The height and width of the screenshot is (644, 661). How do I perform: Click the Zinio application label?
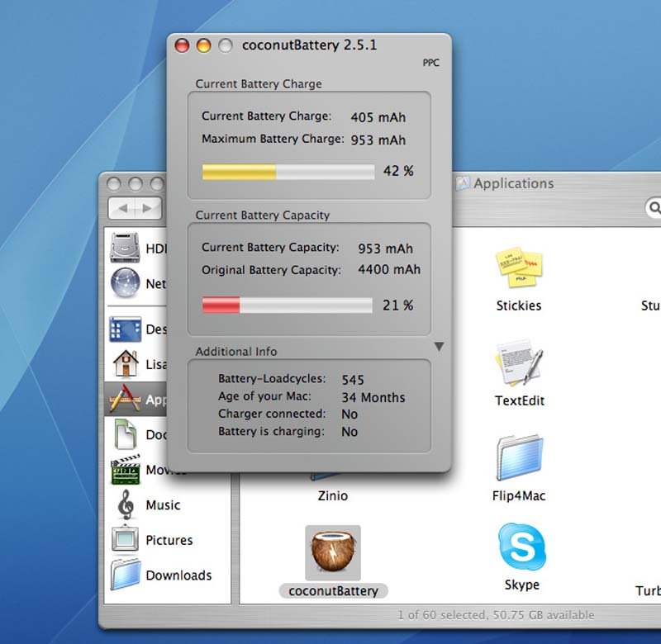click(333, 495)
